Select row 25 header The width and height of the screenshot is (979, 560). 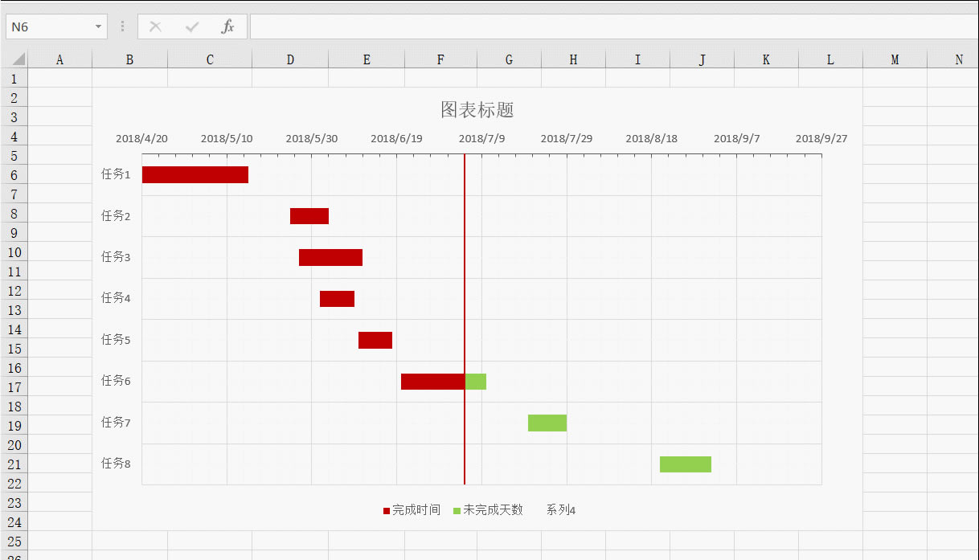click(x=14, y=542)
